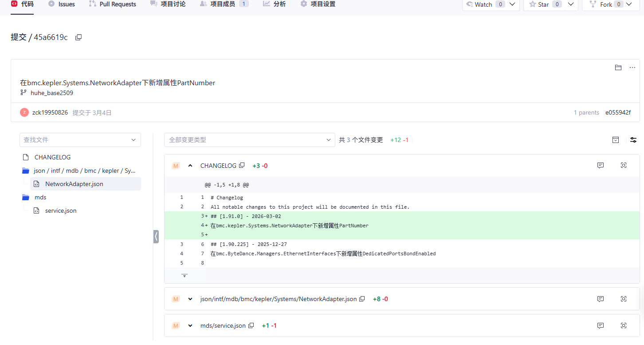Copy commit hash 45a6619c icon

79,38
